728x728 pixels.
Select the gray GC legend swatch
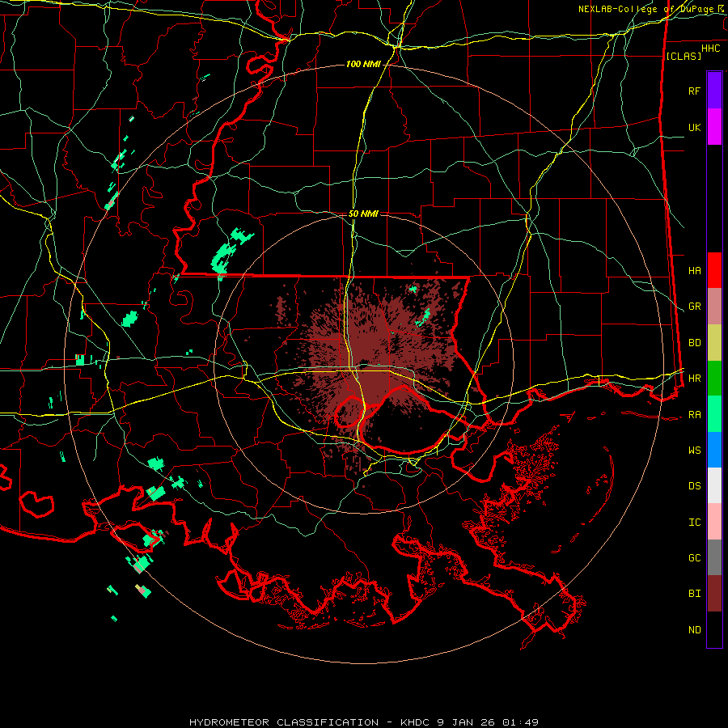pyautogui.click(x=714, y=557)
